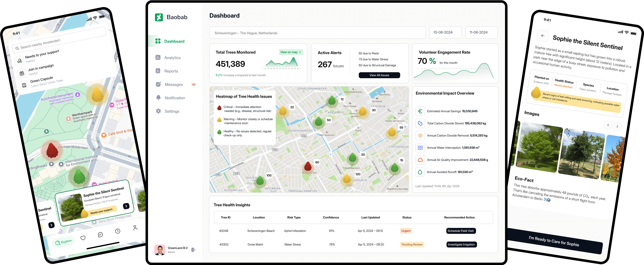Image resolution: width=644 pixels, height=265 pixels.
Task: Click the Notification bell icon
Action: [x=158, y=98]
